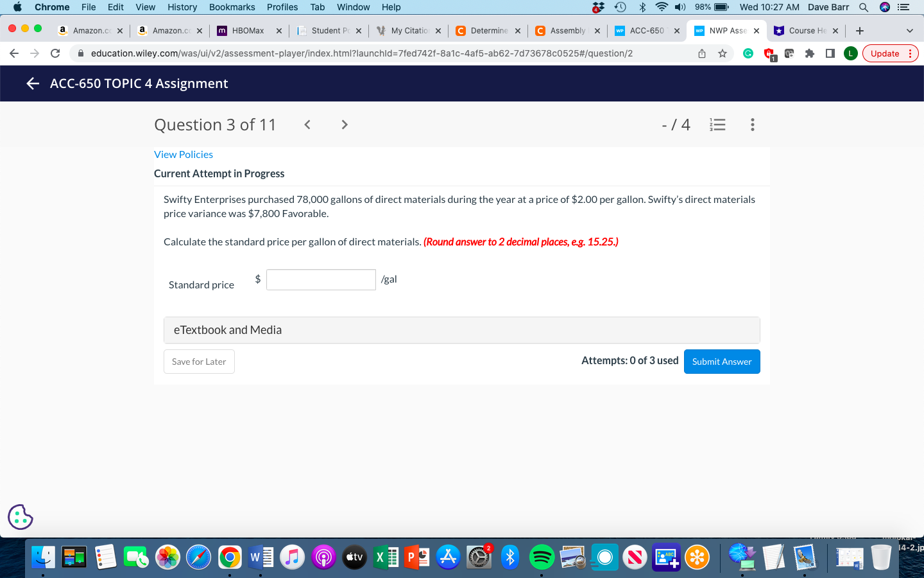Screen dimensions: 924x578
Task: Click the share icon in the address bar
Action: [701, 53]
